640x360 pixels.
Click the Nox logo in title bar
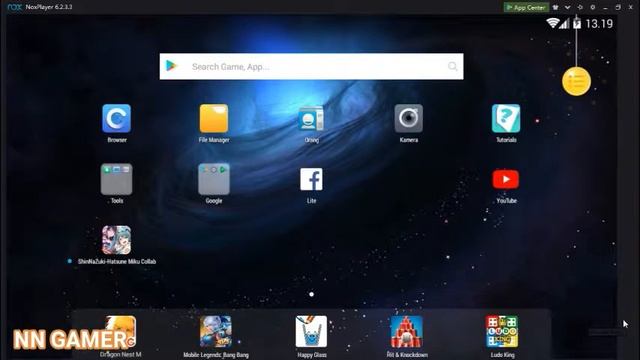[x=14, y=7]
